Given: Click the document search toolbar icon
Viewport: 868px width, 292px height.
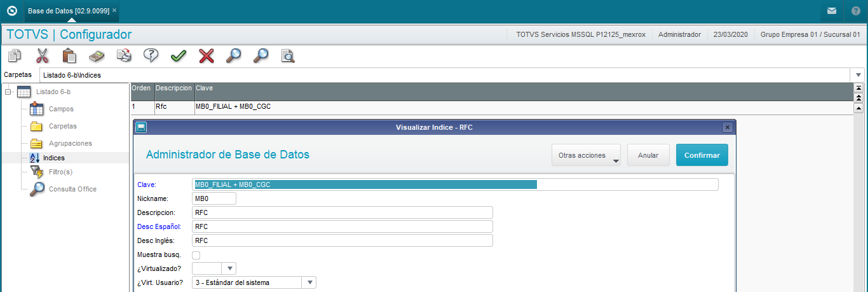Looking at the screenshot, I should (288, 56).
